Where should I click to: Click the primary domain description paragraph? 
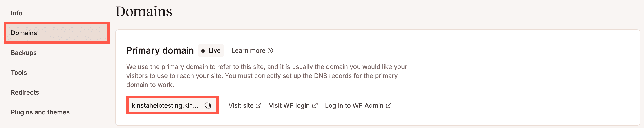pos(266,76)
